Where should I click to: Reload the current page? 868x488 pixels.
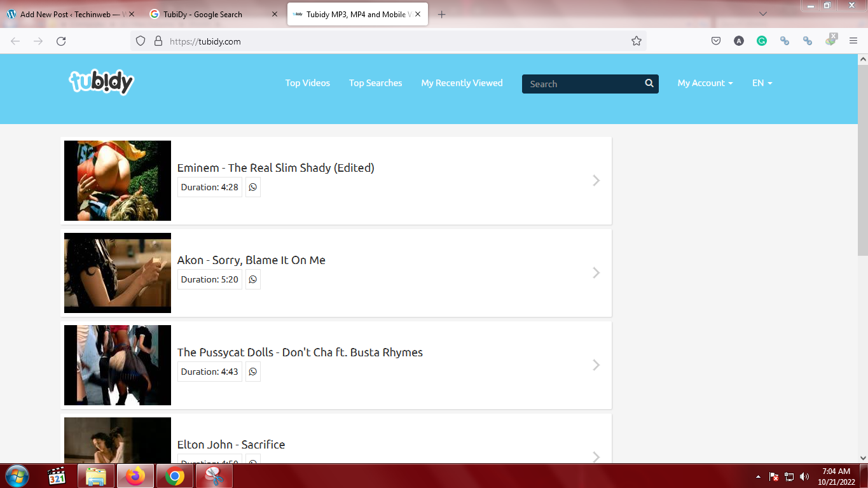61,41
